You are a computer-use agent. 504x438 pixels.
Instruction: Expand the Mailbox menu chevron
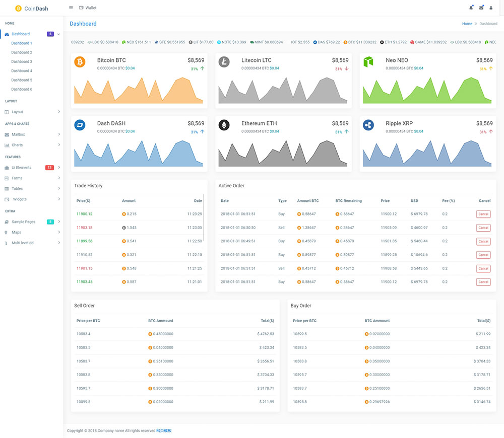click(59, 134)
